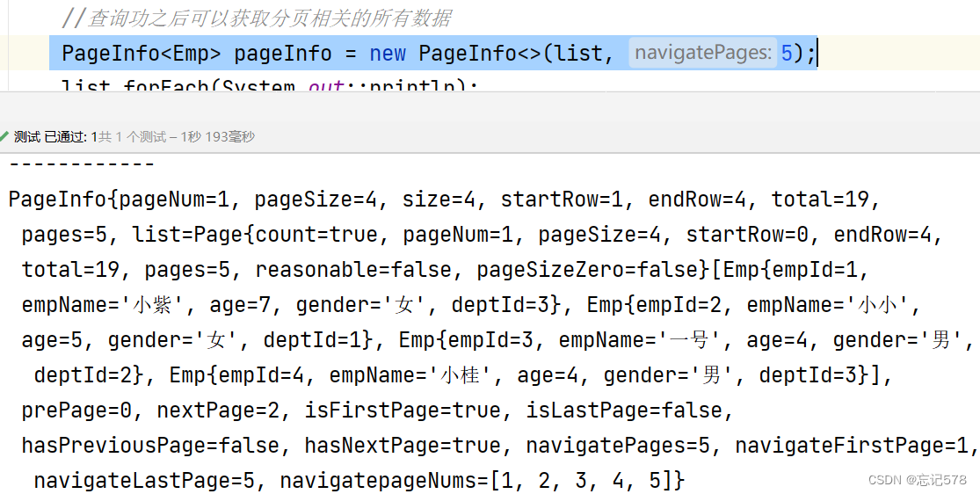Click the "new" keyword in the code
980x494 pixels.
tap(388, 53)
